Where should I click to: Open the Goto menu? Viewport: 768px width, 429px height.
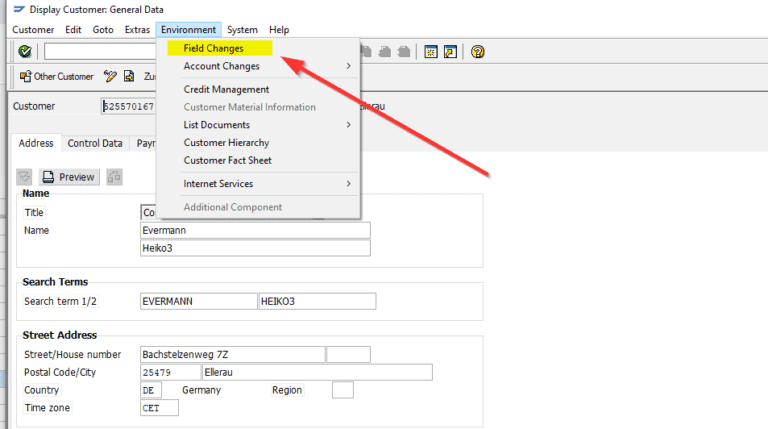tap(103, 30)
